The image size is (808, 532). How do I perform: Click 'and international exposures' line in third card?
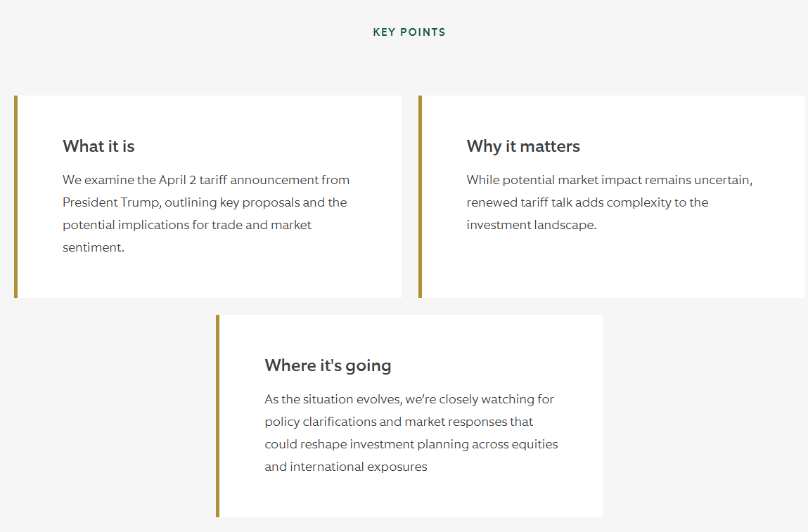pos(346,467)
